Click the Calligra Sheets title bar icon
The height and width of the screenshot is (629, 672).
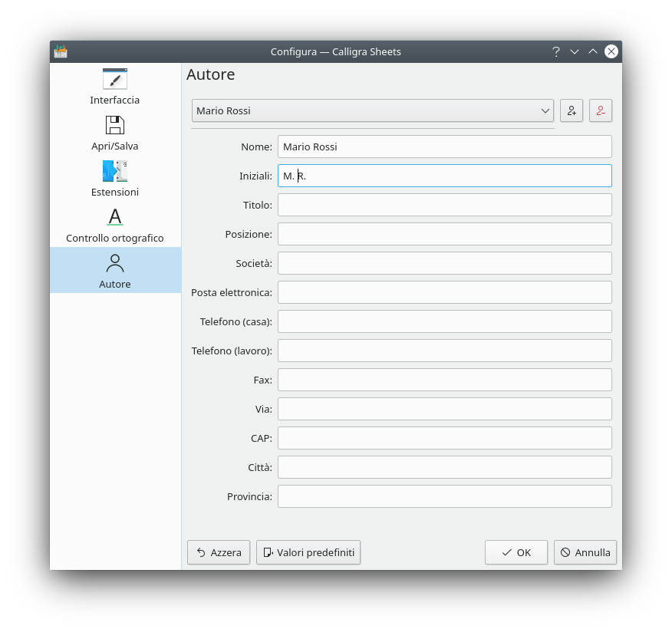point(61,51)
